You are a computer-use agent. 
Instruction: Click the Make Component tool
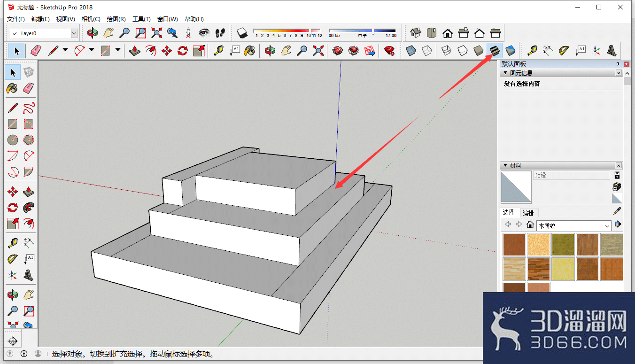29,72
